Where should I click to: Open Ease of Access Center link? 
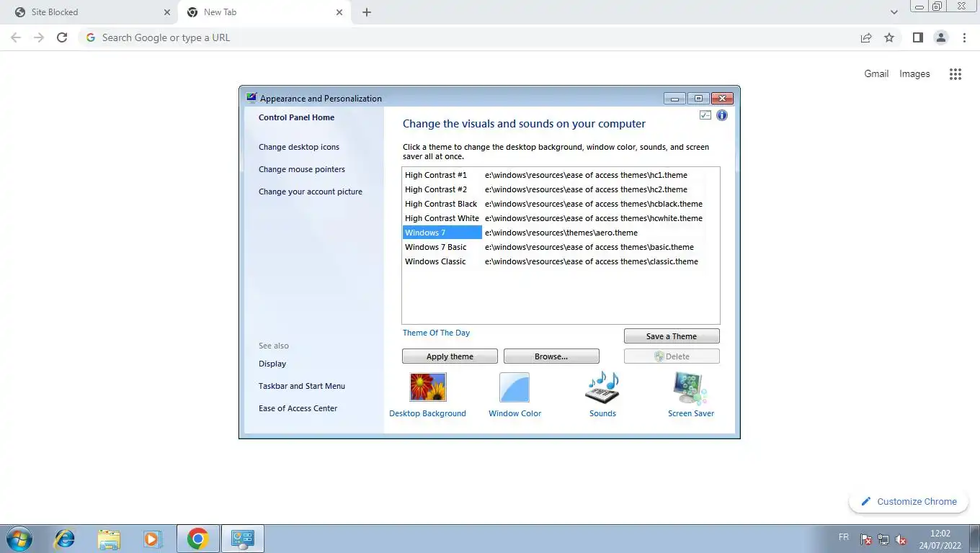pos(298,408)
